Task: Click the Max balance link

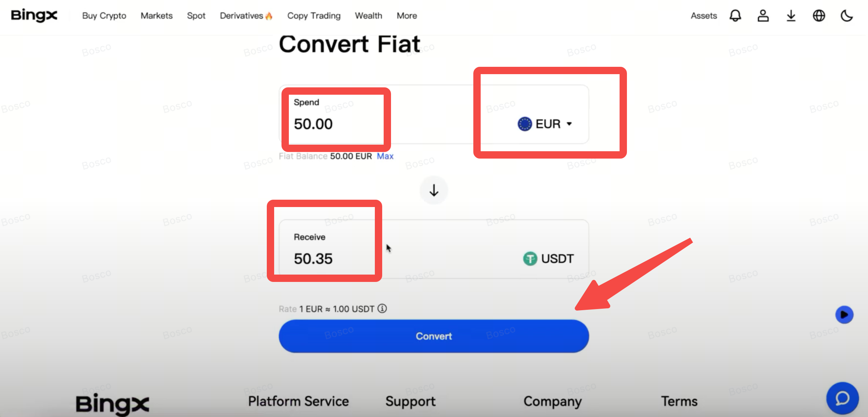Action: click(385, 156)
